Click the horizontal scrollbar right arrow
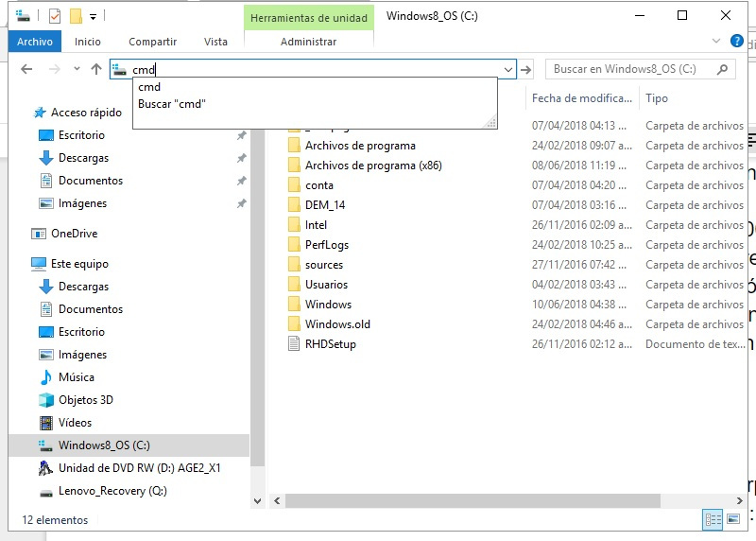This screenshot has width=756, height=541. pos(740,501)
